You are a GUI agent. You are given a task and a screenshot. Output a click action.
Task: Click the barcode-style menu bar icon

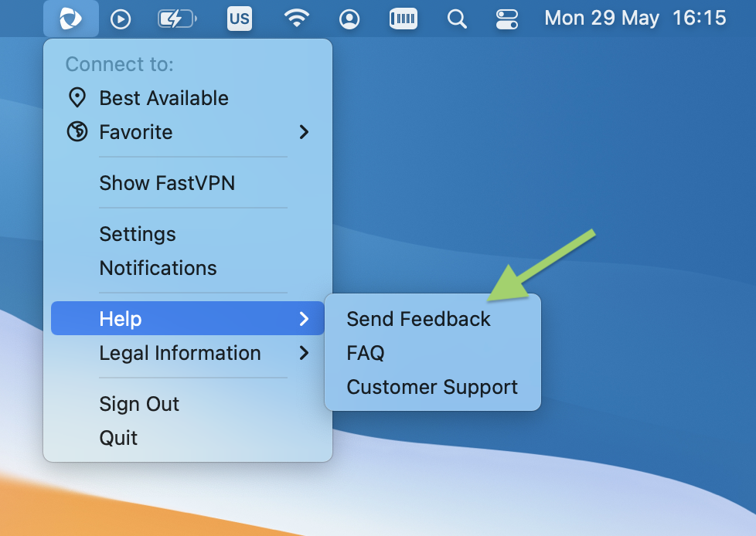pos(403,19)
